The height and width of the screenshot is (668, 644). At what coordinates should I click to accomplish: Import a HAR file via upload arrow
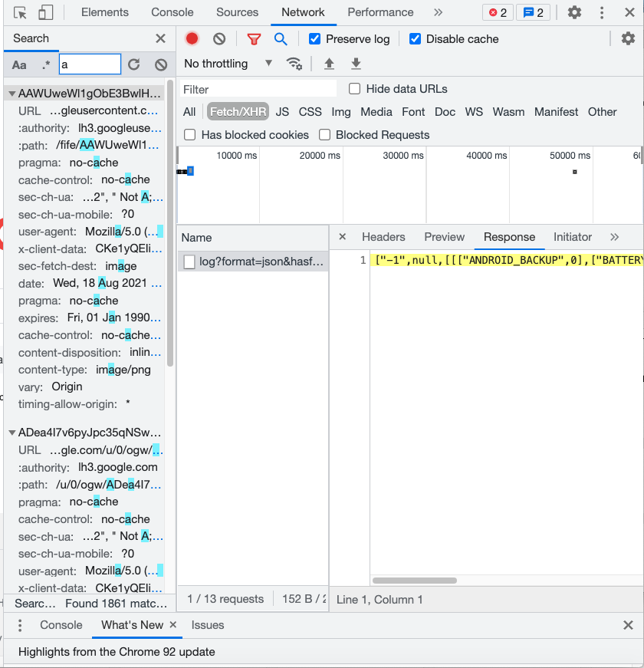pos(329,64)
